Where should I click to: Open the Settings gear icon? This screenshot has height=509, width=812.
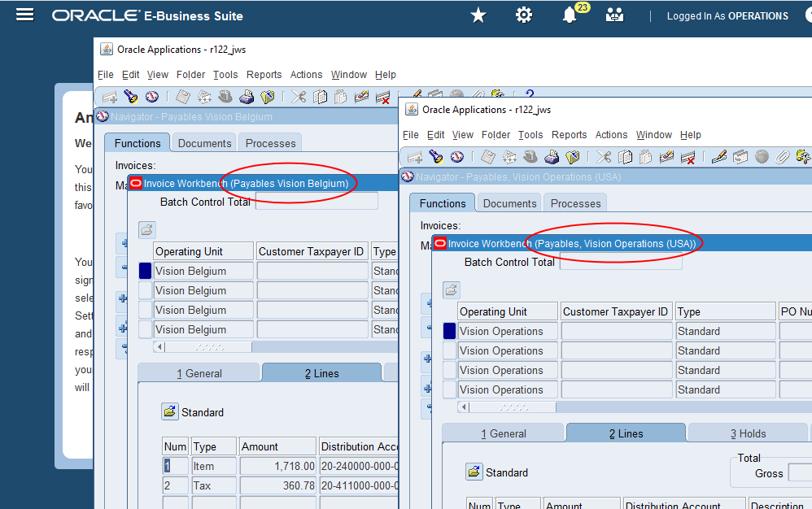tap(523, 15)
